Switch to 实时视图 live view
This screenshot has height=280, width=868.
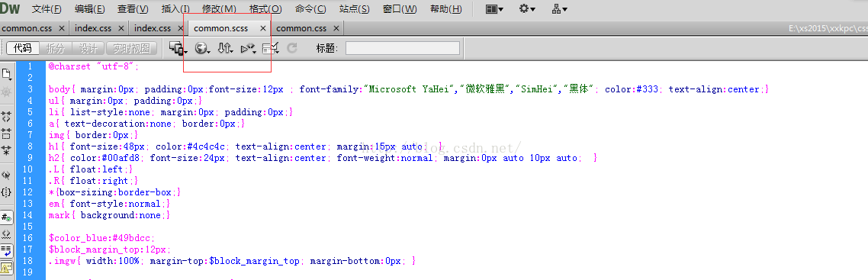click(132, 49)
